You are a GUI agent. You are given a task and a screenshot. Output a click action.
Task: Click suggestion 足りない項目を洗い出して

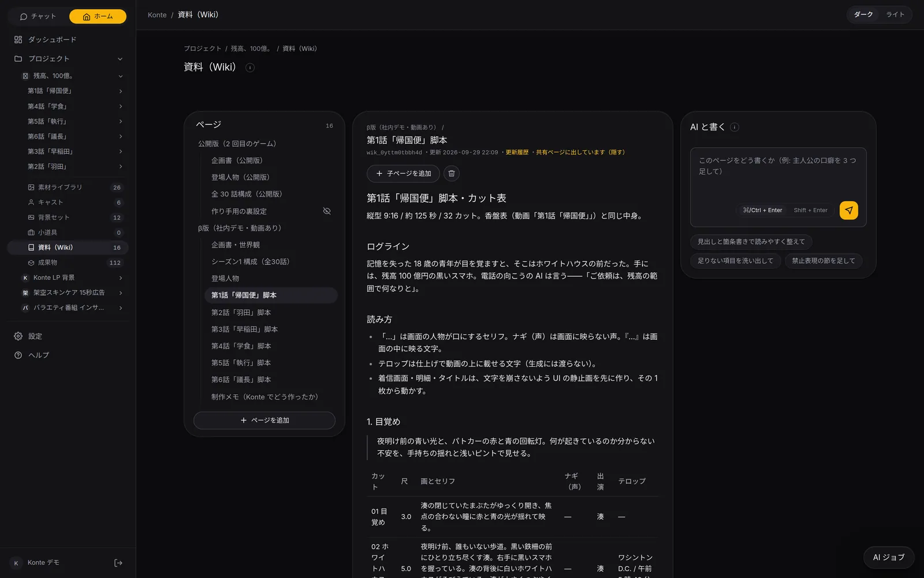click(x=735, y=261)
